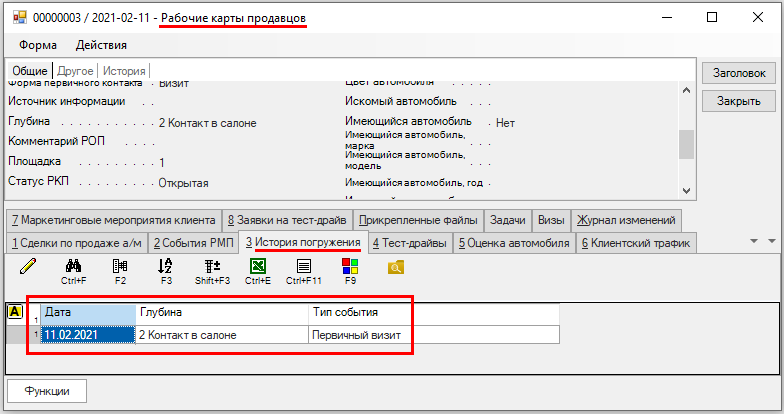Click the Функции button
Screen dimensions: 784x414
coord(46,390)
